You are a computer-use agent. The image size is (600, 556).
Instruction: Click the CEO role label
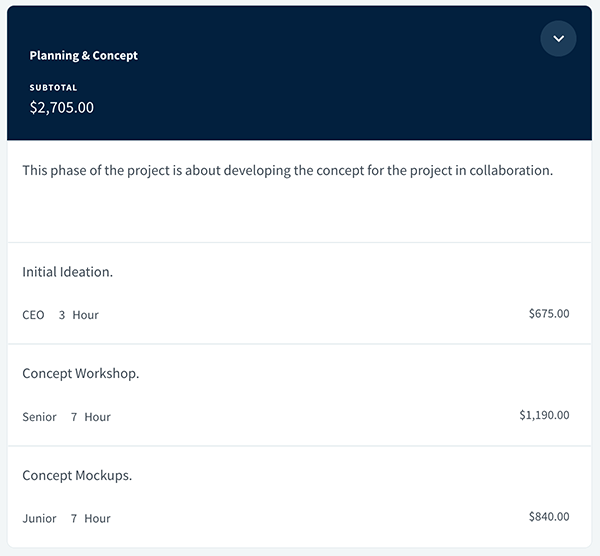(x=33, y=315)
